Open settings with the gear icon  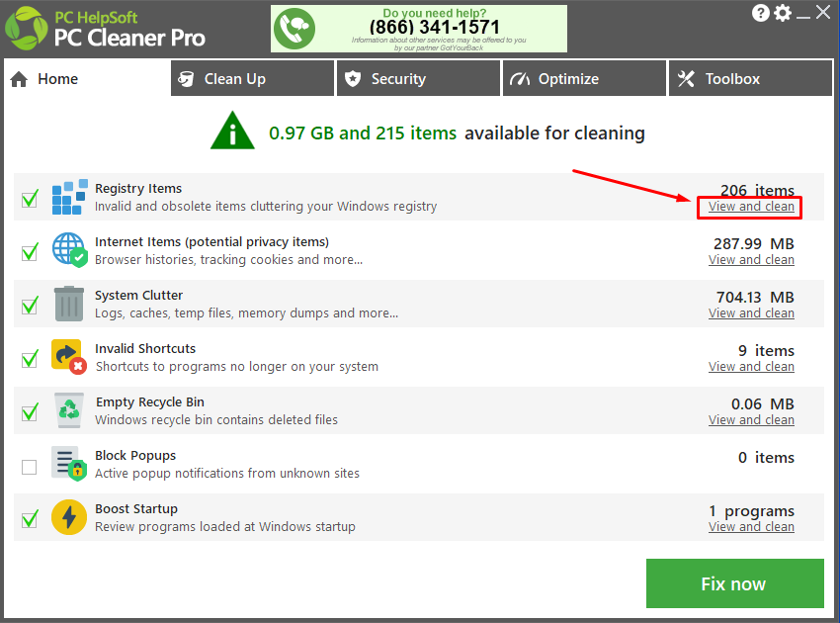783,13
